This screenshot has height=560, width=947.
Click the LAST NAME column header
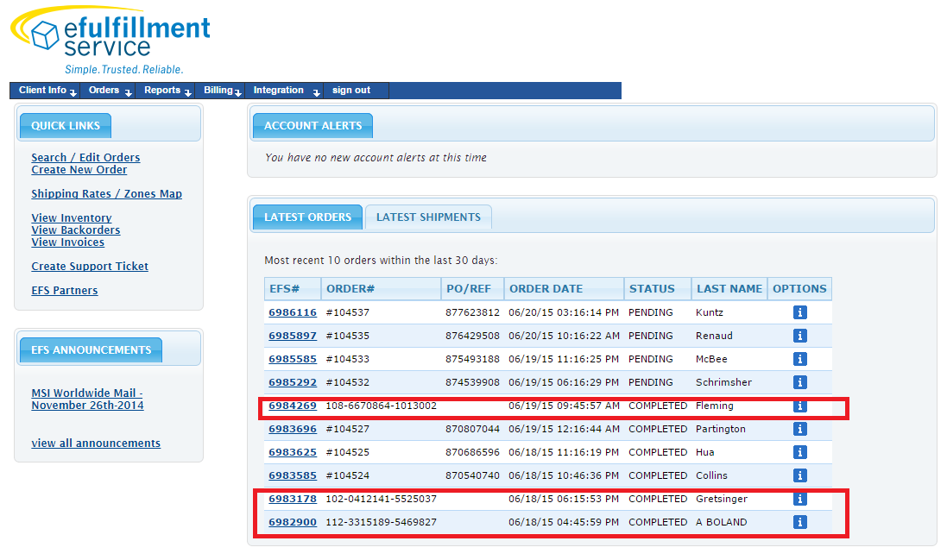coord(729,289)
